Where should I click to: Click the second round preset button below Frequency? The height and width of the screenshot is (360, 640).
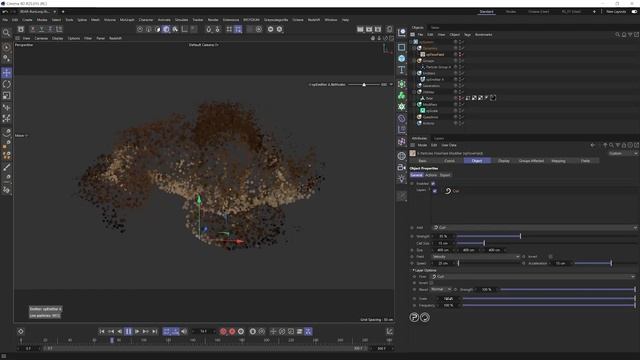coord(424,317)
